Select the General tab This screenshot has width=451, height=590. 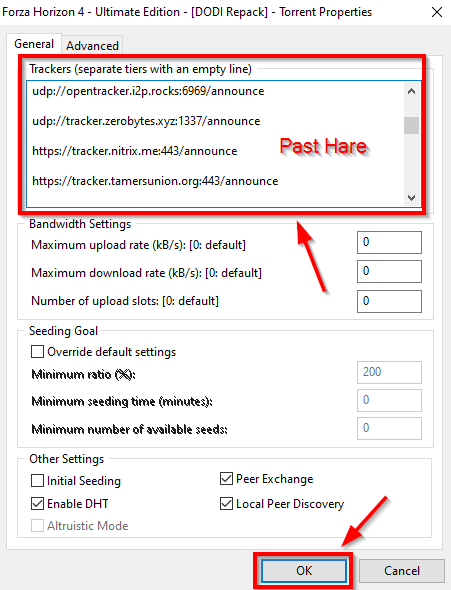(34, 44)
